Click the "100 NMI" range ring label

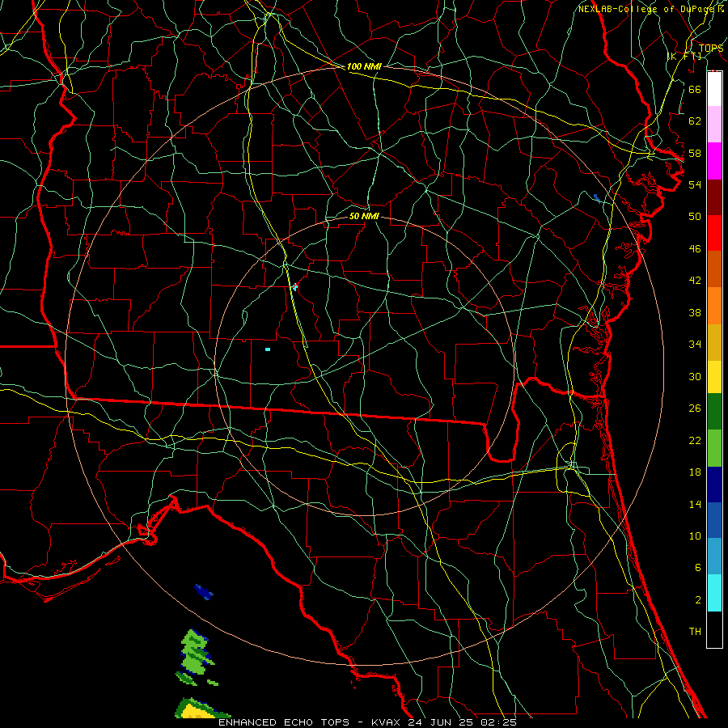tap(364, 66)
